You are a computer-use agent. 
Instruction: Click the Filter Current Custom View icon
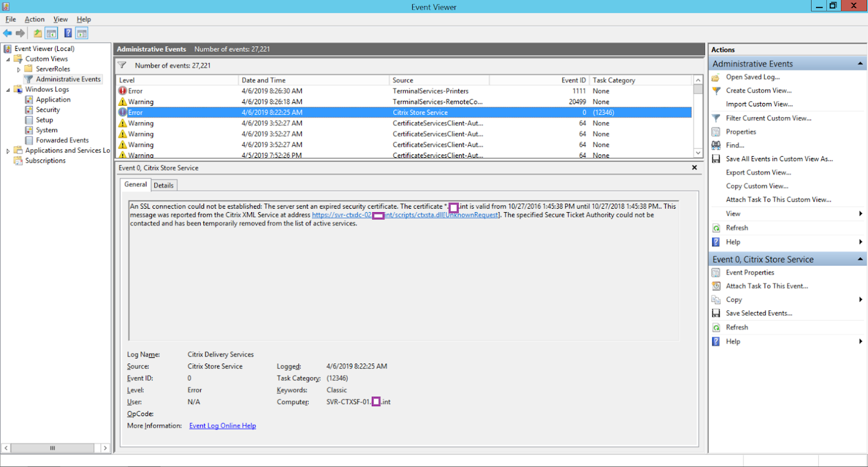click(x=716, y=118)
